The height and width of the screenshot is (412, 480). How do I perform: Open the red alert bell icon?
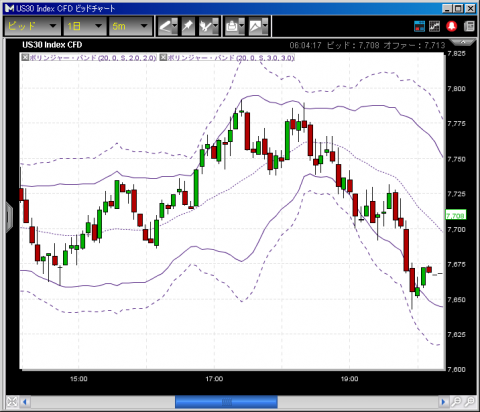coord(452,26)
